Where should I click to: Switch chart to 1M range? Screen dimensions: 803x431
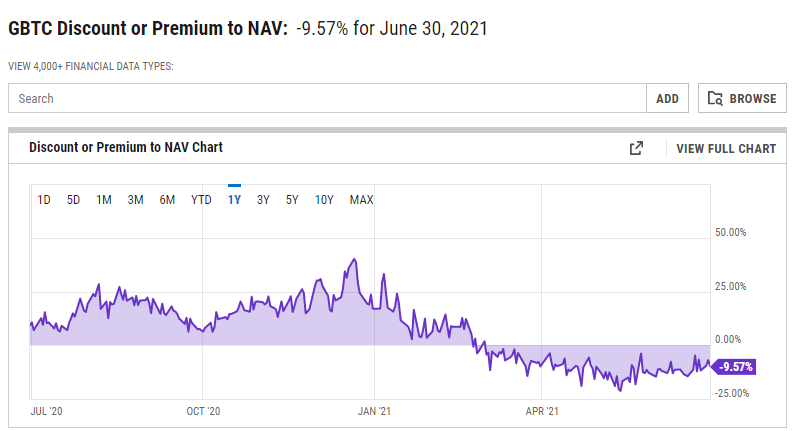[104, 200]
